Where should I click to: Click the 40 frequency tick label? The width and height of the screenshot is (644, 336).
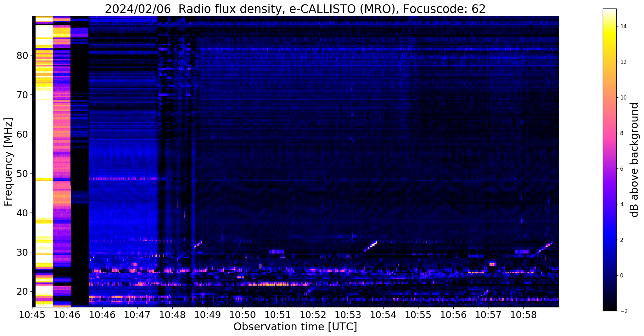(x=23, y=213)
